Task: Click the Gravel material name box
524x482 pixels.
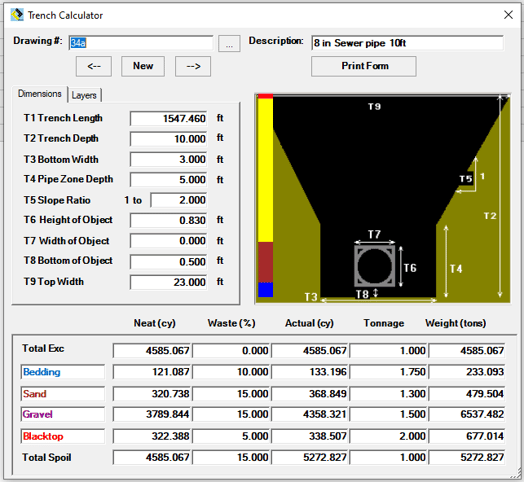Action: [x=62, y=414]
